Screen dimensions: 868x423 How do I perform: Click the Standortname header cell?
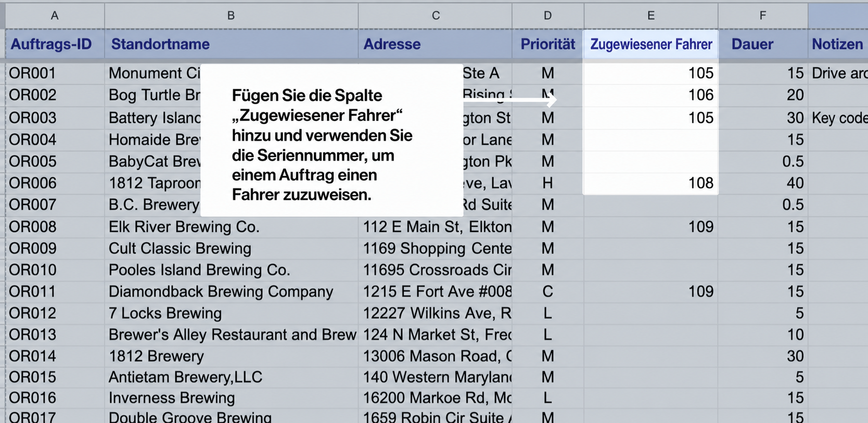(231, 44)
